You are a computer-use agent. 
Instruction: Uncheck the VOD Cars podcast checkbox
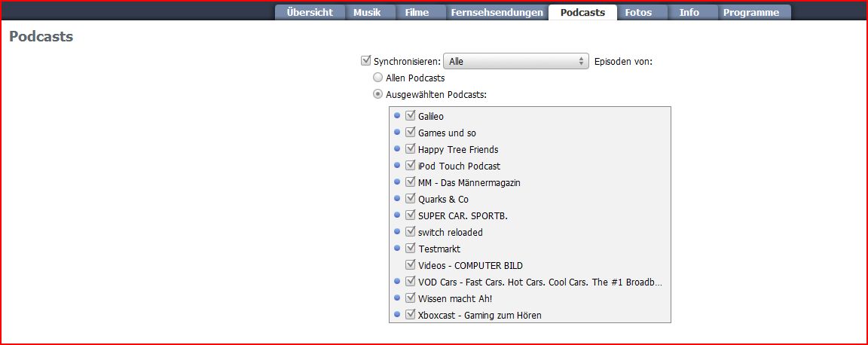[x=410, y=282]
